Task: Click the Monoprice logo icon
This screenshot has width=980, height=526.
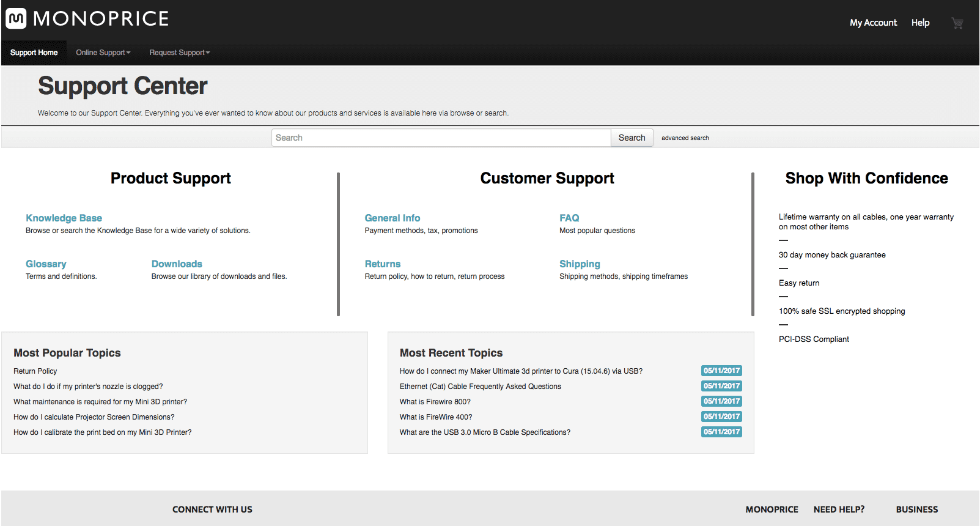Action: (x=17, y=18)
